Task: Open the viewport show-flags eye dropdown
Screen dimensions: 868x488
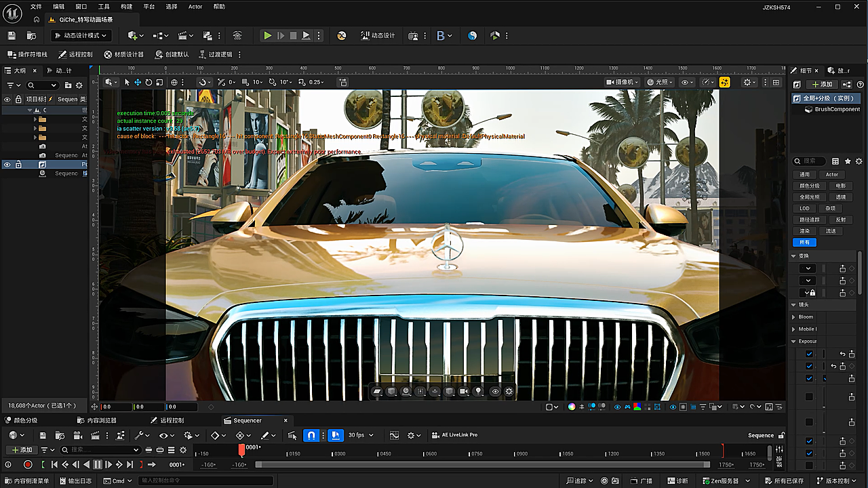Action: [688, 82]
